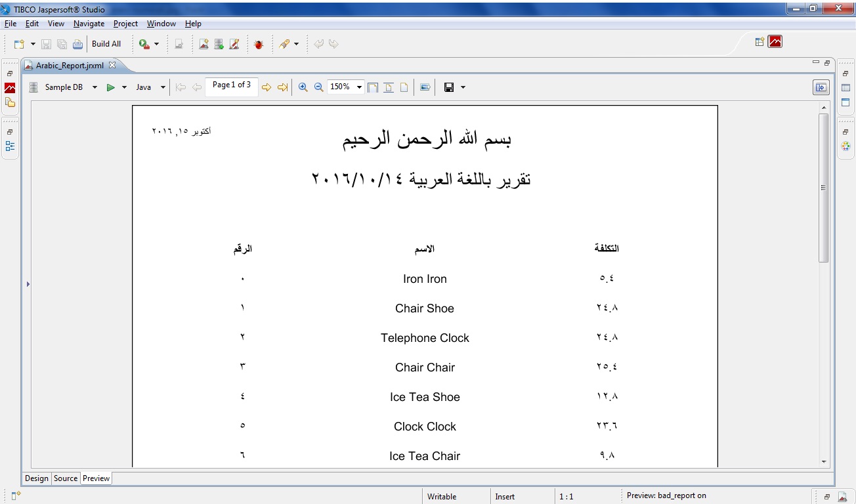The height and width of the screenshot is (504, 856).
Task: Jump to the last report page
Action: 284,87
